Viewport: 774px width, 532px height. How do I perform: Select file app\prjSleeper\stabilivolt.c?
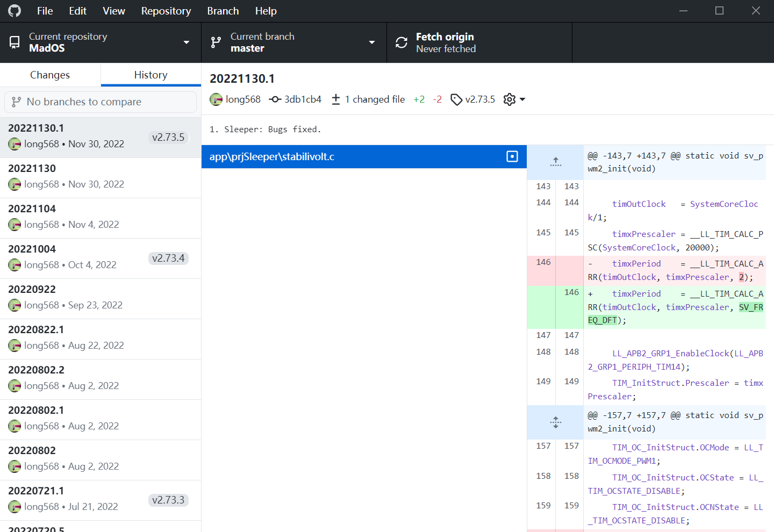pyautogui.click(x=364, y=156)
